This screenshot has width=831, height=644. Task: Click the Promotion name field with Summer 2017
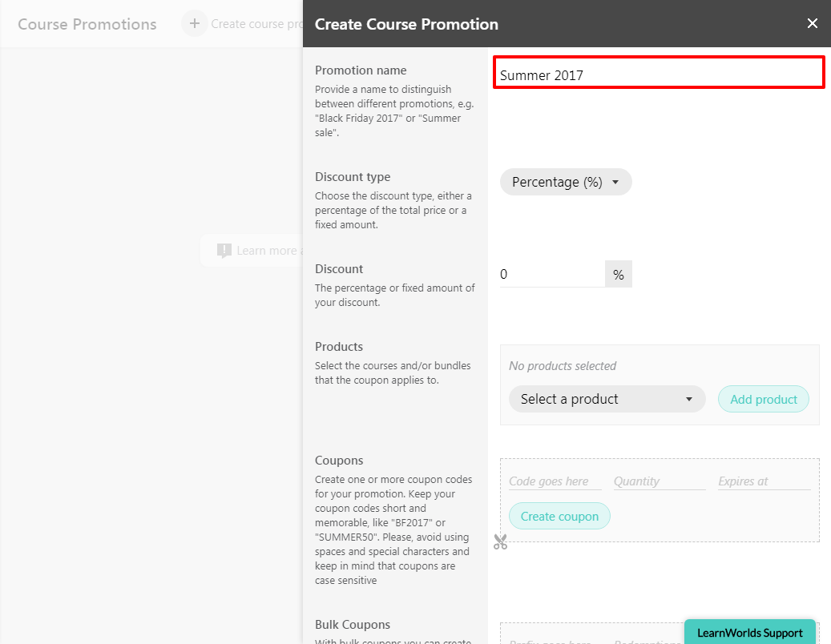pyautogui.click(x=659, y=73)
